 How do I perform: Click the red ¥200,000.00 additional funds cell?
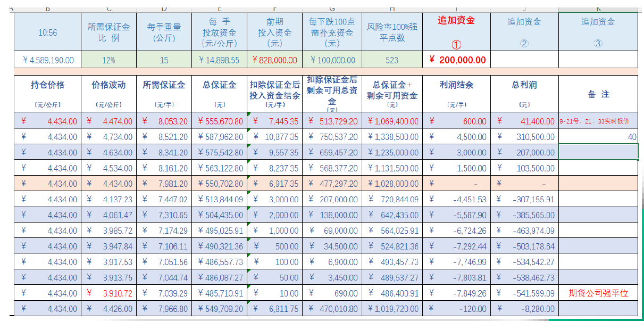(x=456, y=60)
